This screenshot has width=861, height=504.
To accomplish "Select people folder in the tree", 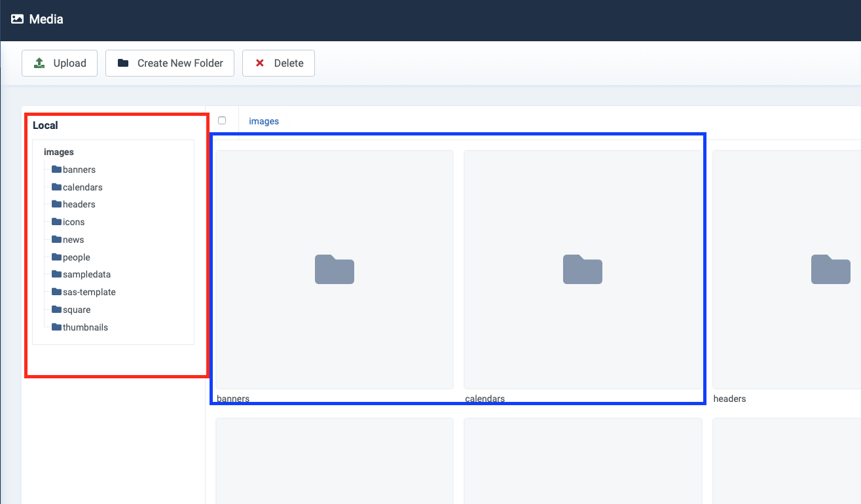I will pos(77,257).
